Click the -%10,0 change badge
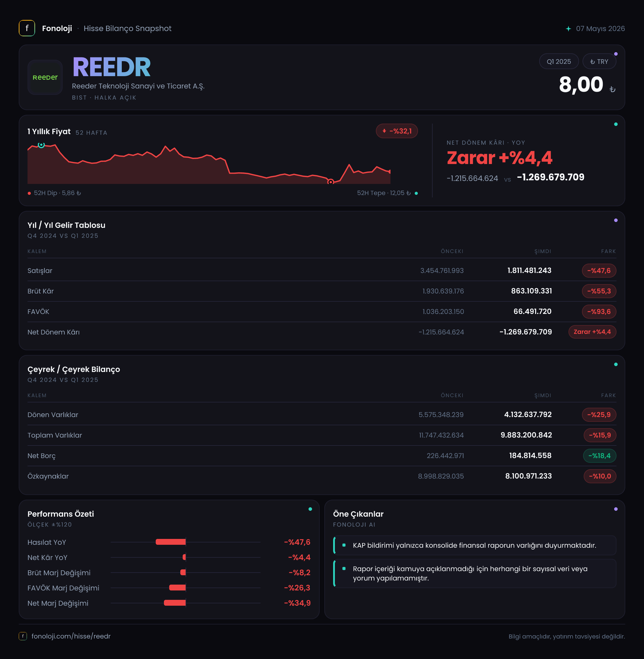The image size is (644, 659). [x=600, y=476]
